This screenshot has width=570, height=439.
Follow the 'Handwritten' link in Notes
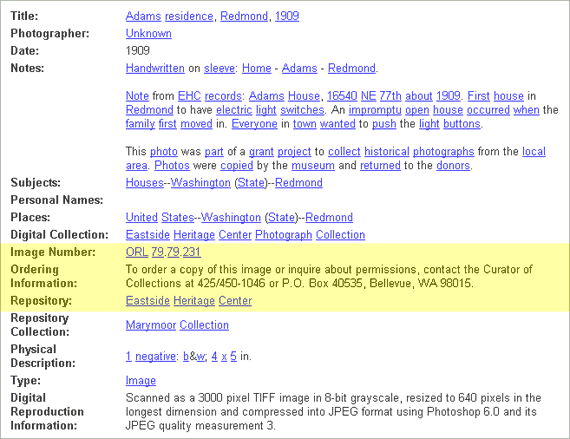point(155,68)
